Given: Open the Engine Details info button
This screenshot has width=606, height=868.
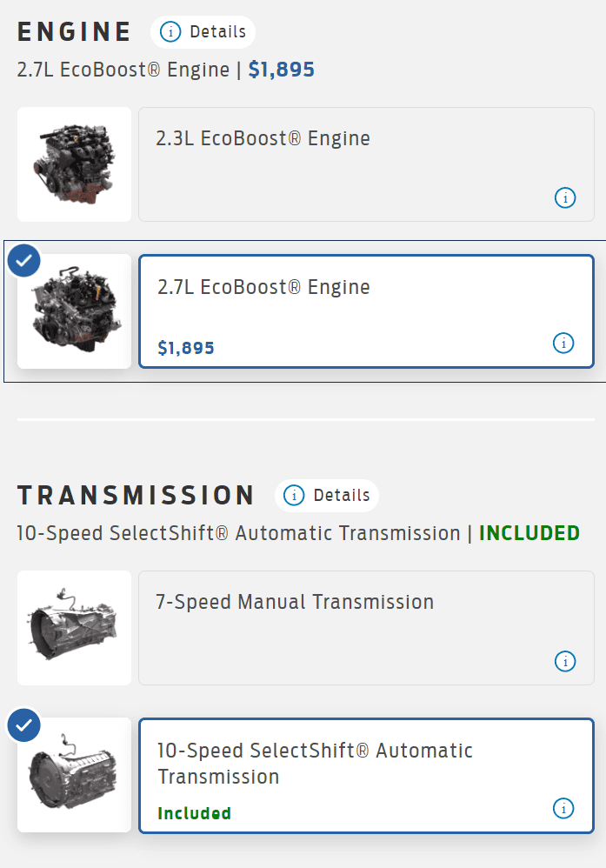Looking at the screenshot, I should coord(203,32).
